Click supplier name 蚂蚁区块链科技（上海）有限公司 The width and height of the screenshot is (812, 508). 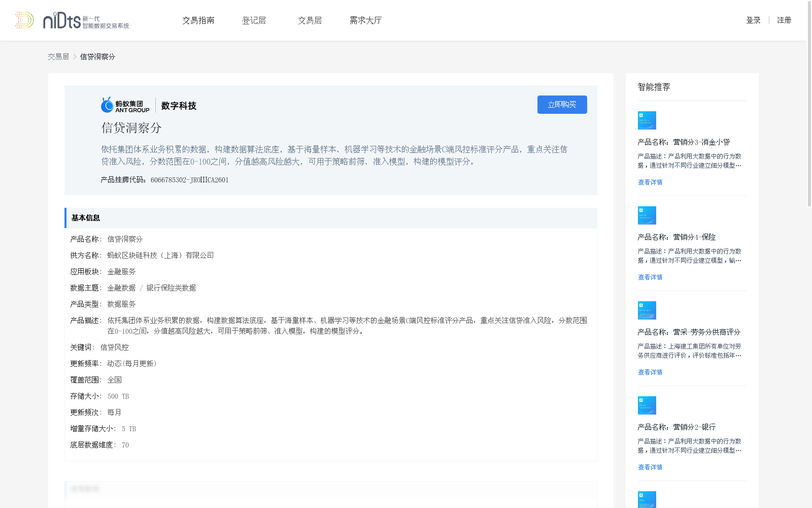click(x=160, y=256)
